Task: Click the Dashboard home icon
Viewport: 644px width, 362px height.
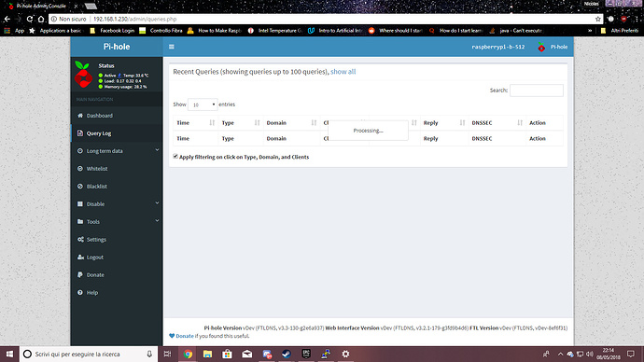Action: click(x=80, y=116)
